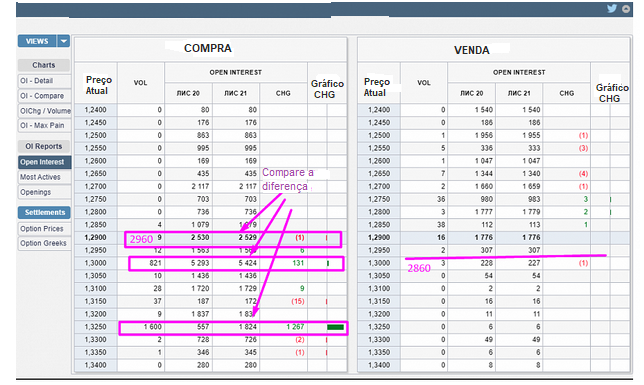Click volume value 36 in VENDA table
The width and height of the screenshot is (644, 385).
pos(441,199)
